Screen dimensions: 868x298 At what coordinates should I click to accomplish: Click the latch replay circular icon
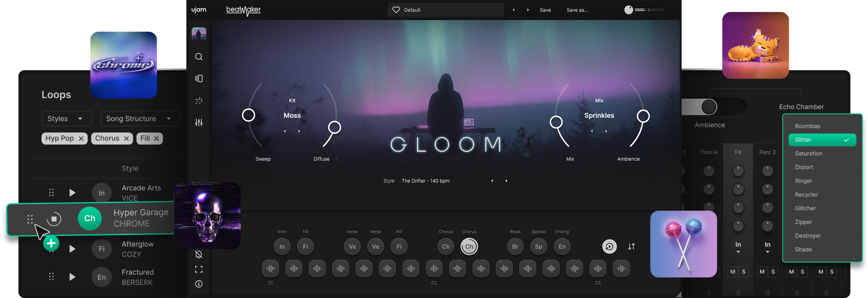pos(609,247)
